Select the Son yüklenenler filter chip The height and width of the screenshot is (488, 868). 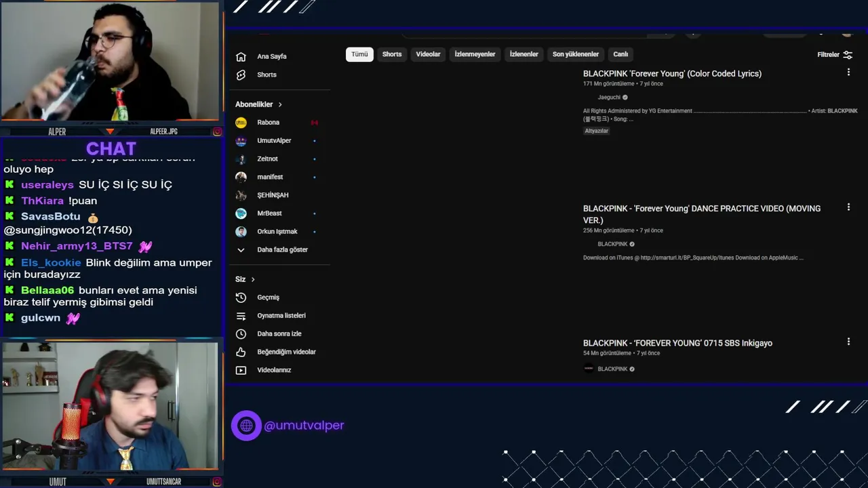pos(576,54)
